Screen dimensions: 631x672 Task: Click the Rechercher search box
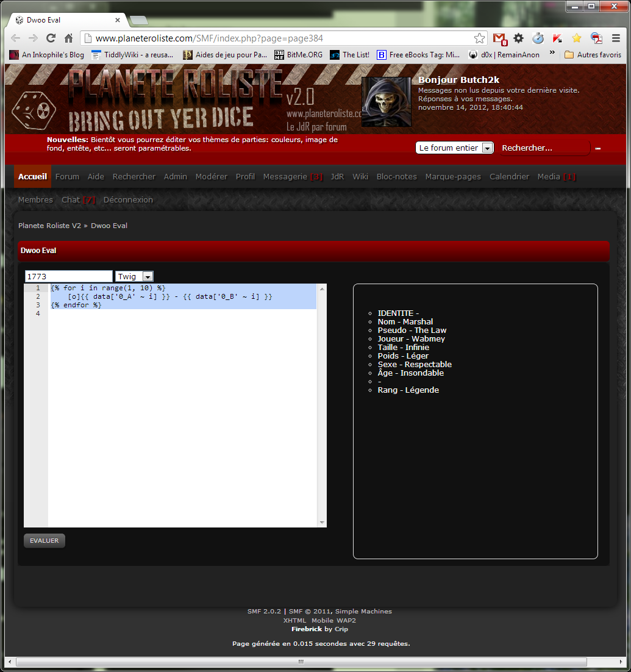[x=543, y=148]
